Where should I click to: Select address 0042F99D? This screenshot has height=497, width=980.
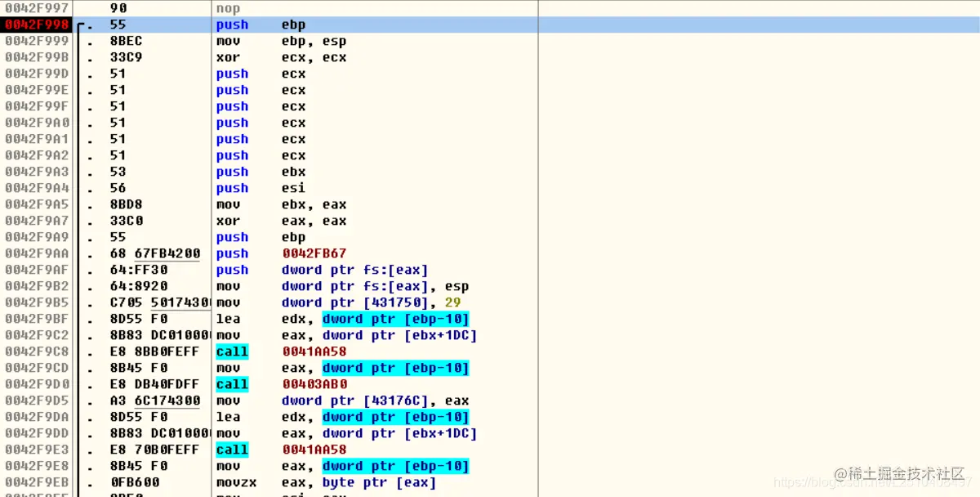click(37, 74)
